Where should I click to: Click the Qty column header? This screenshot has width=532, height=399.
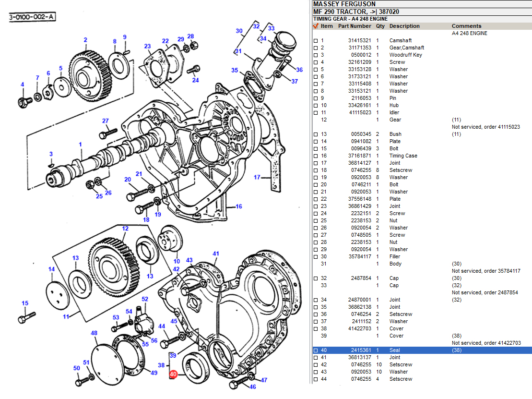click(380, 26)
